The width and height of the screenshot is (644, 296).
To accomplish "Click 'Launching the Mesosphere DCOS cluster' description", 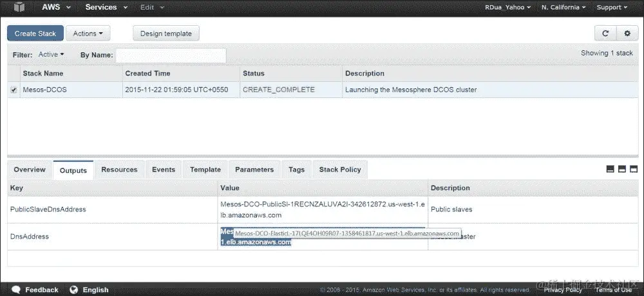I will click(411, 90).
